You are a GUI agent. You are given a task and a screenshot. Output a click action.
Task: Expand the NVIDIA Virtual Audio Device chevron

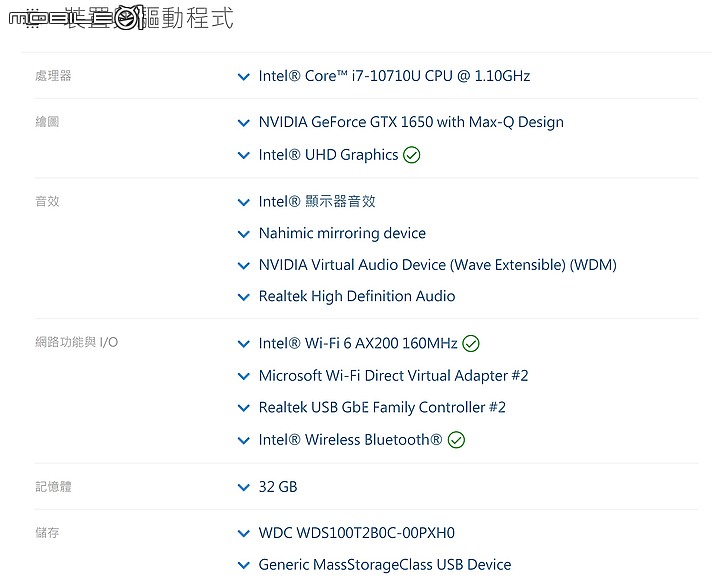coord(244,266)
